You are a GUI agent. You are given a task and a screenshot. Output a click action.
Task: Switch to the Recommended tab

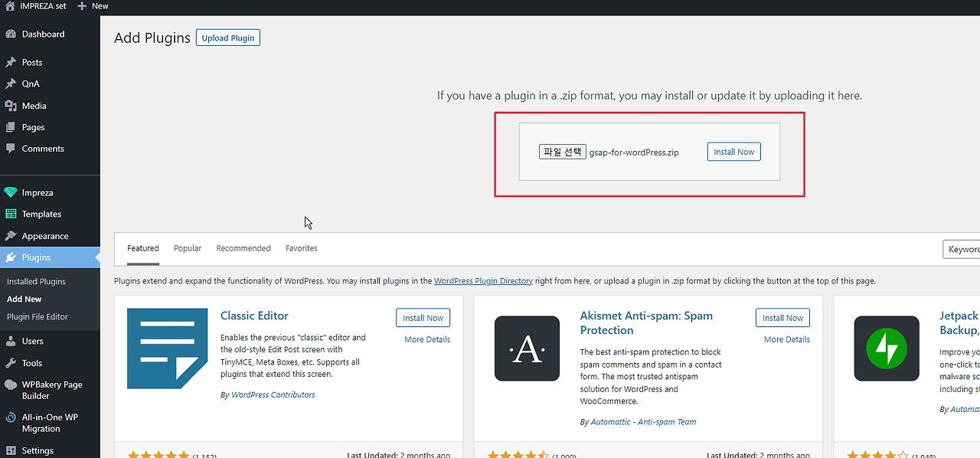pos(243,249)
